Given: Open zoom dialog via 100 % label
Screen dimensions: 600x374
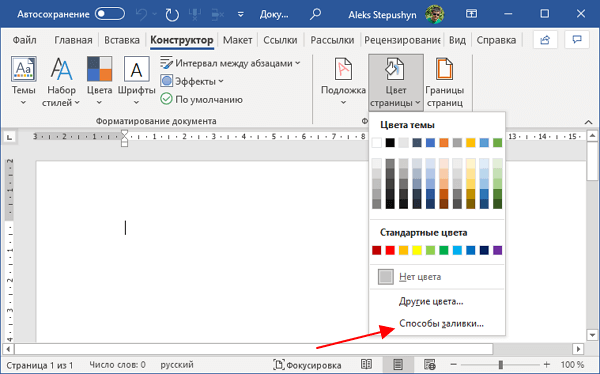Looking at the screenshot, I should (x=572, y=365).
